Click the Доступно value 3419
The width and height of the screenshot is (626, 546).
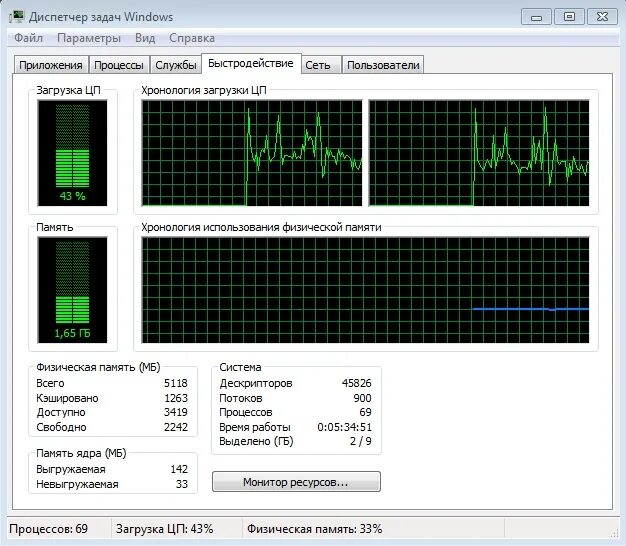point(176,412)
